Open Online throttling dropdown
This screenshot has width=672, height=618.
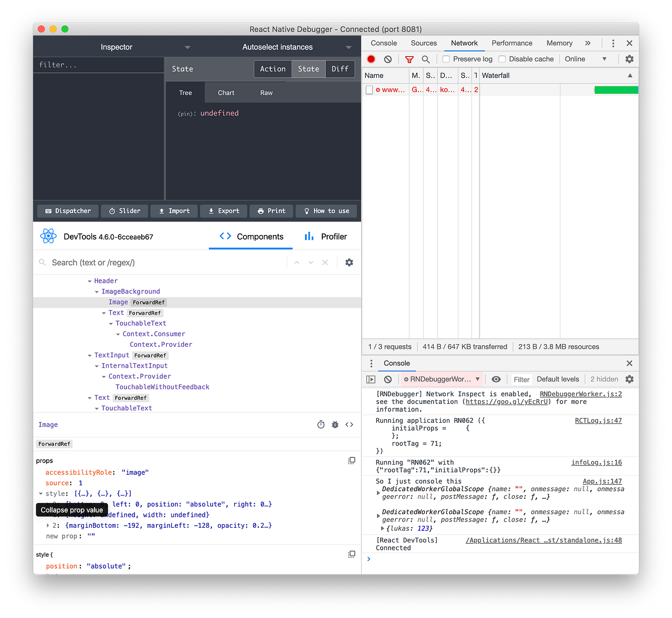click(586, 59)
